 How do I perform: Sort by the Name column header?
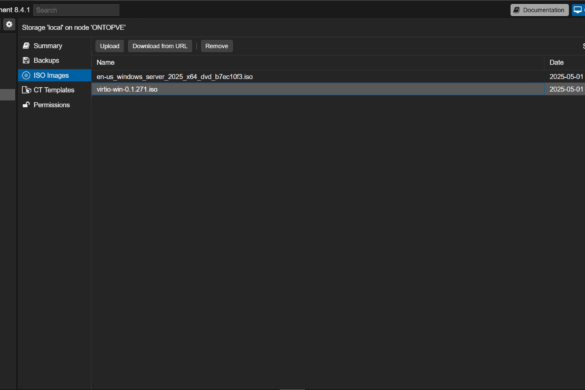tap(318, 63)
